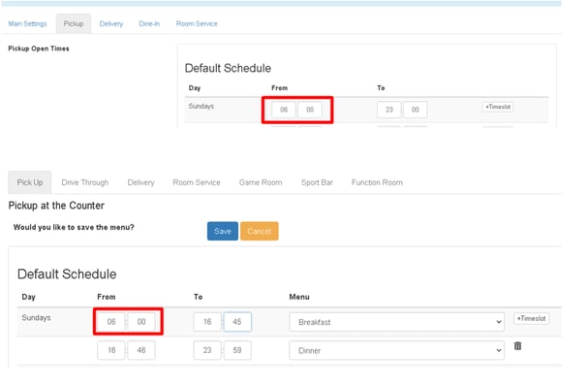
Task: Switch to the Game Room tab
Action: point(261,182)
